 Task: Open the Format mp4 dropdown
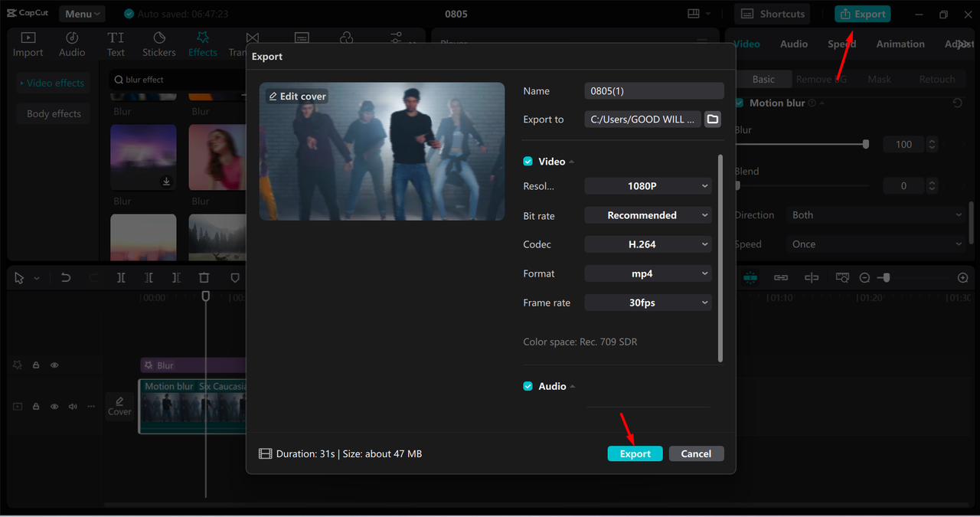tap(648, 273)
